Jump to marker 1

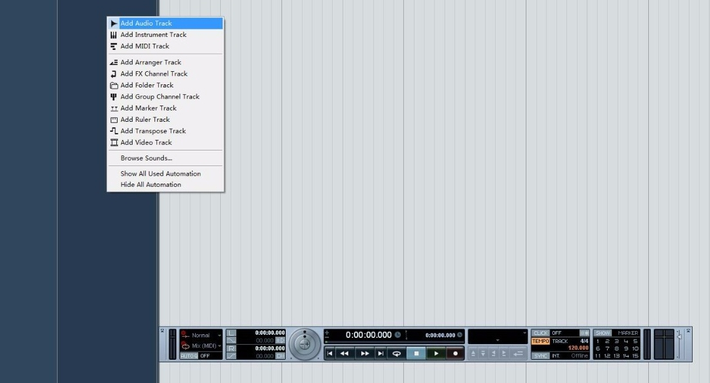[x=598, y=341]
